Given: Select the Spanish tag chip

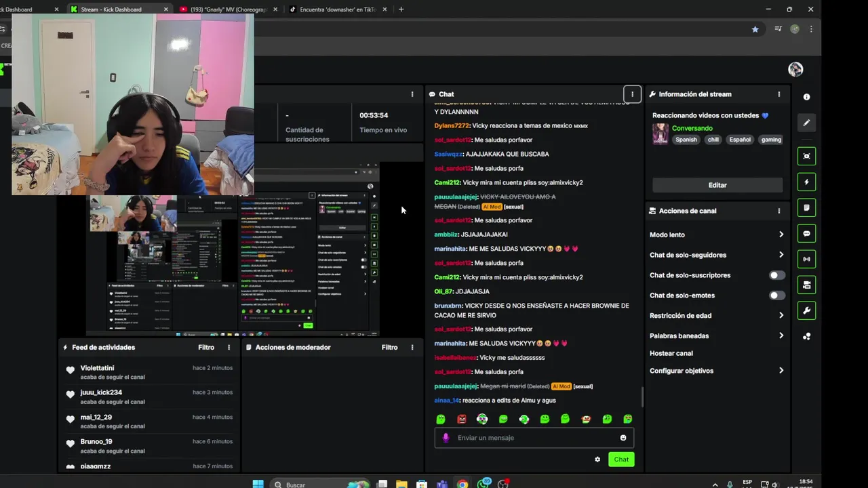Looking at the screenshot, I should (x=686, y=140).
